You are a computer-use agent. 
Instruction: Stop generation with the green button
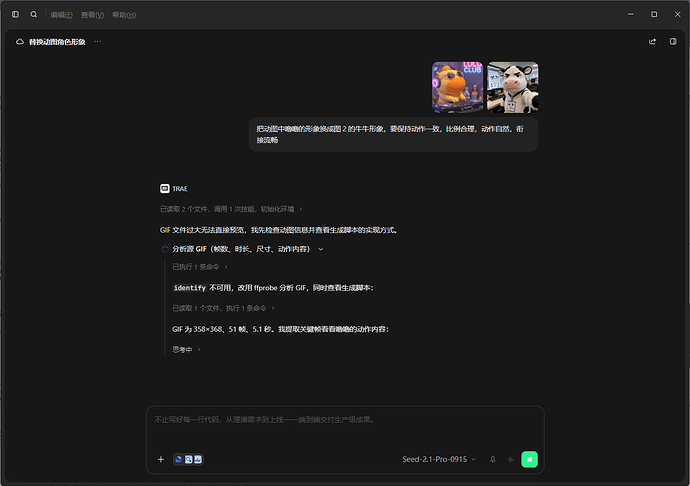pyautogui.click(x=529, y=460)
